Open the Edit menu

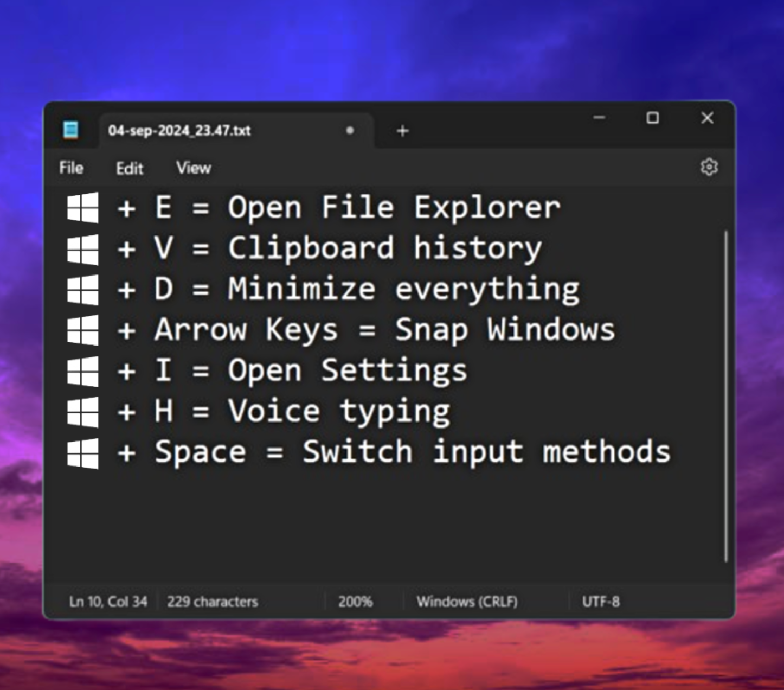pos(129,168)
